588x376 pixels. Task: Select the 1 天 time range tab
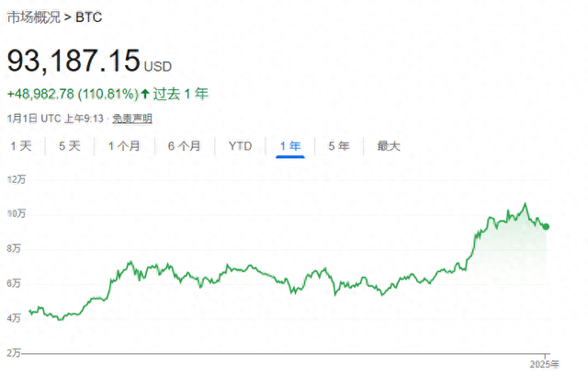21,146
